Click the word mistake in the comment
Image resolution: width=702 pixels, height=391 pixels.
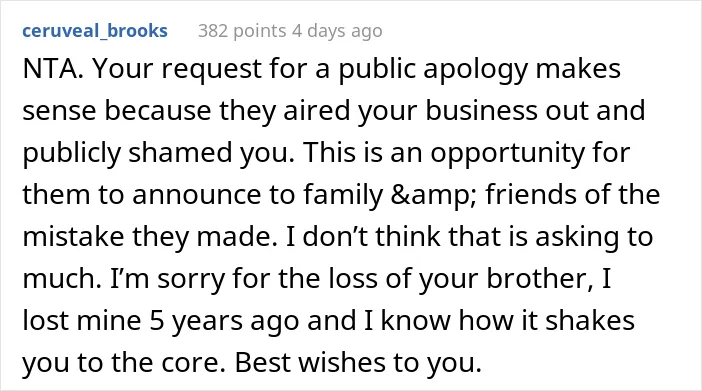pyautogui.click(x=73, y=236)
